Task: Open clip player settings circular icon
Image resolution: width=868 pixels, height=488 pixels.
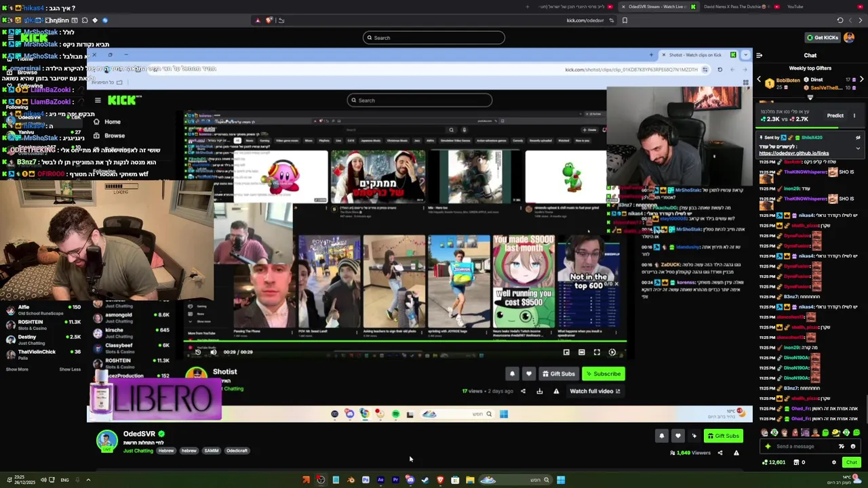Action: point(612,352)
